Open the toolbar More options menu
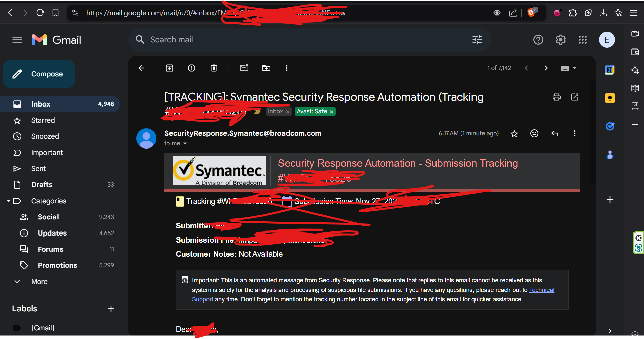Image resolution: width=644 pixels, height=339 pixels. (x=287, y=68)
